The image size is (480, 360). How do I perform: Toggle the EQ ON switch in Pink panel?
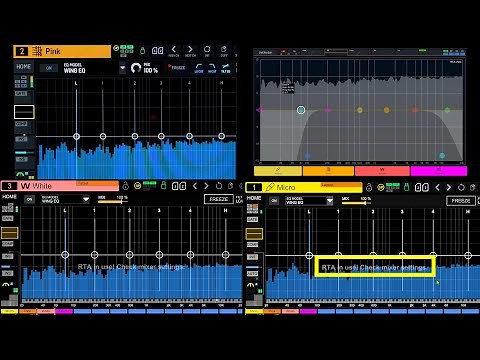49,68
